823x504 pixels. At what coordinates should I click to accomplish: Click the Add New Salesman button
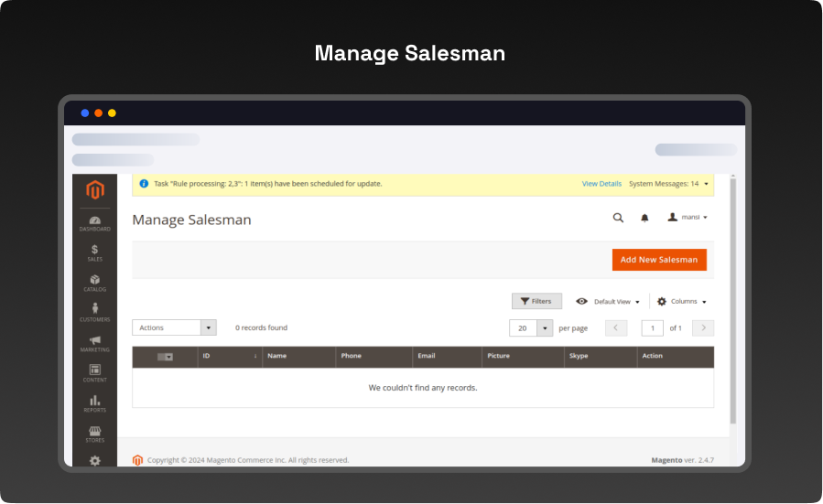(x=659, y=260)
